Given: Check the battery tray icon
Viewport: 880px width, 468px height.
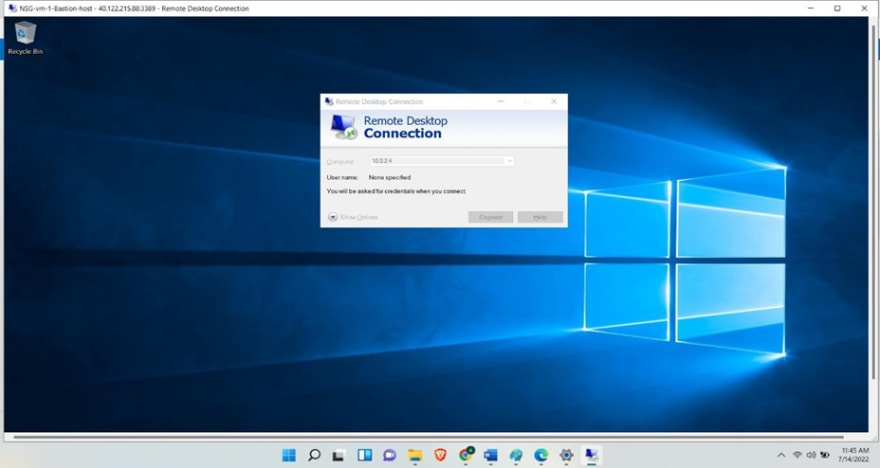Looking at the screenshot, I should pyautogui.click(x=825, y=455).
